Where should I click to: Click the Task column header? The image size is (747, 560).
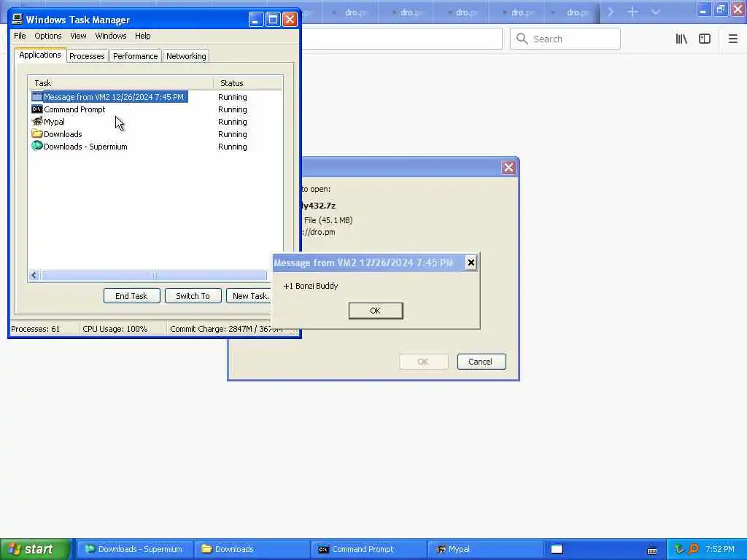[x=120, y=83]
